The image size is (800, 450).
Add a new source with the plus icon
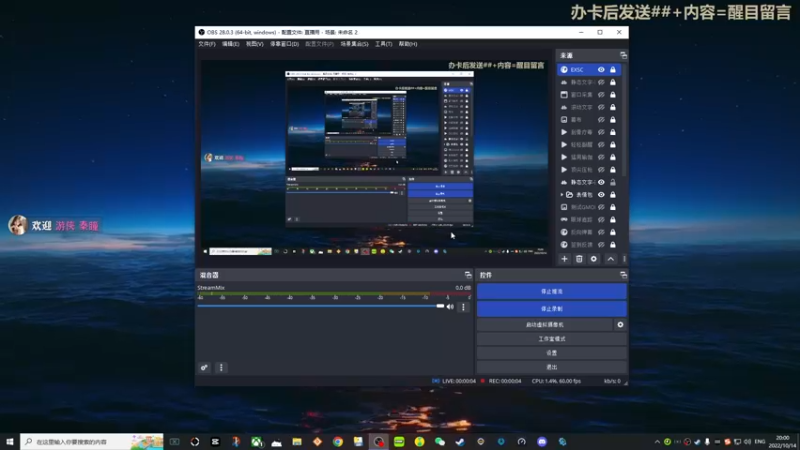(x=564, y=259)
